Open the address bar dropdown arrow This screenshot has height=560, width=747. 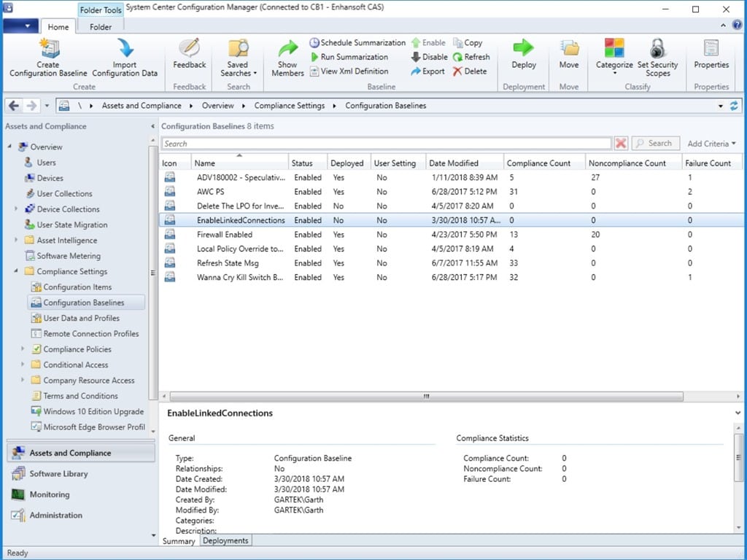pos(720,106)
